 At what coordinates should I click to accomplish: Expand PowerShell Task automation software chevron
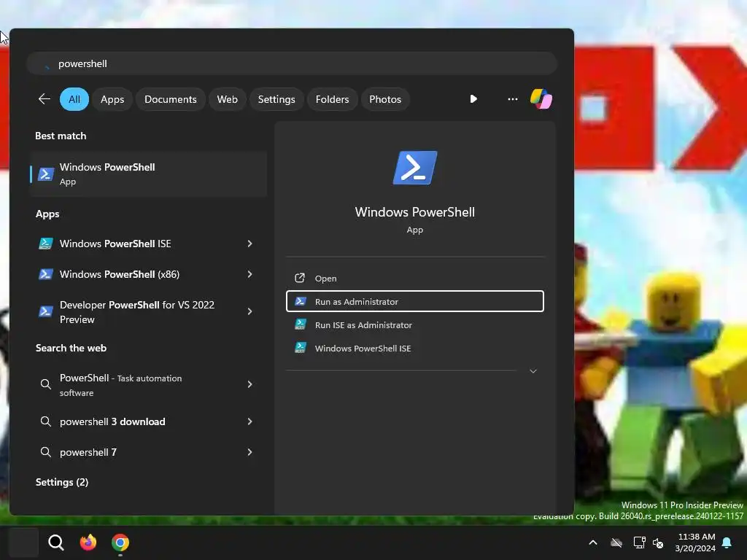pos(249,384)
